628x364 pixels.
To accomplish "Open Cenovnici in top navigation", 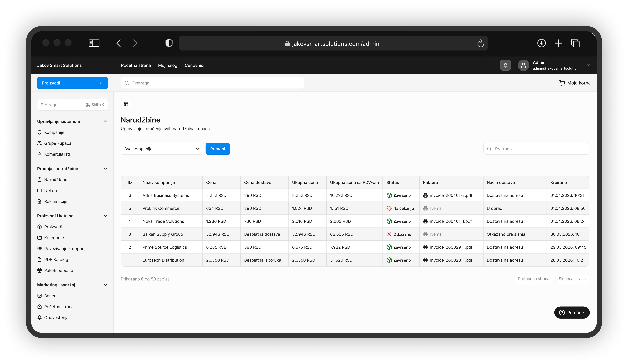I will tap(194, 65).
